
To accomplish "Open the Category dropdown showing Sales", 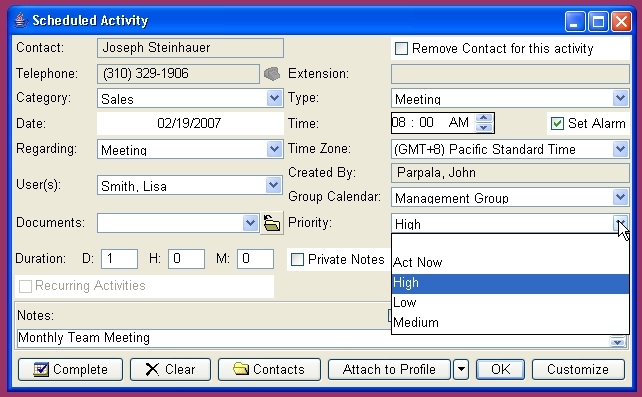I will coord(274,98).
